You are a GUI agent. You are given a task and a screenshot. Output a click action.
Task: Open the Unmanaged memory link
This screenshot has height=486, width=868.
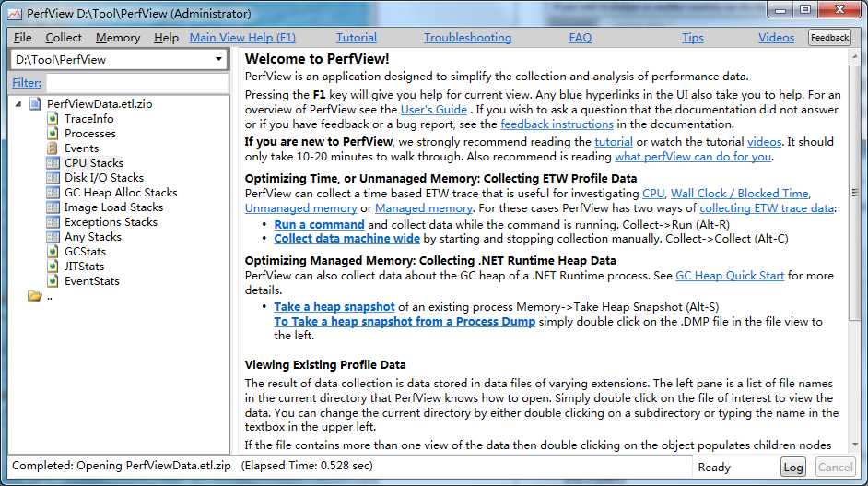pos(301,208)
